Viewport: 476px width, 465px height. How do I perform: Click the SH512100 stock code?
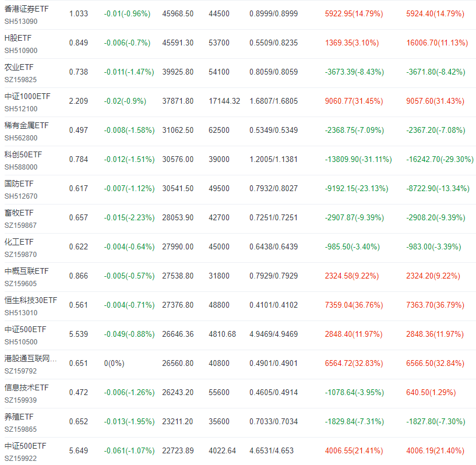[x=21, y=109]
